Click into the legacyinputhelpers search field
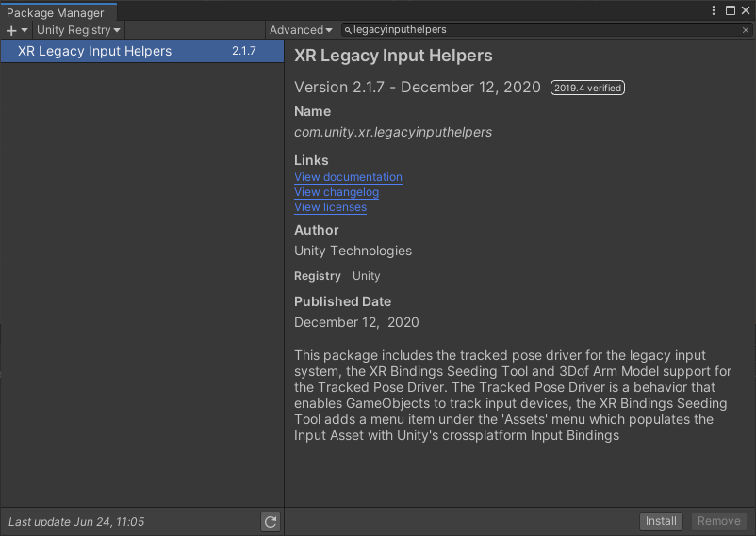This screenshot has height=536, width=756. pos(545,30)
